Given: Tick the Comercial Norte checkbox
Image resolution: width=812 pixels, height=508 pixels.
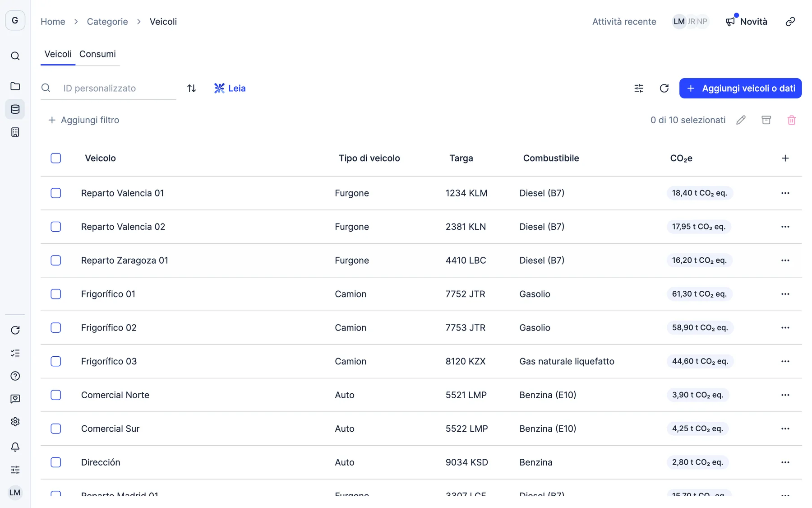Looking at the screenshot, I should pos(56,395).
